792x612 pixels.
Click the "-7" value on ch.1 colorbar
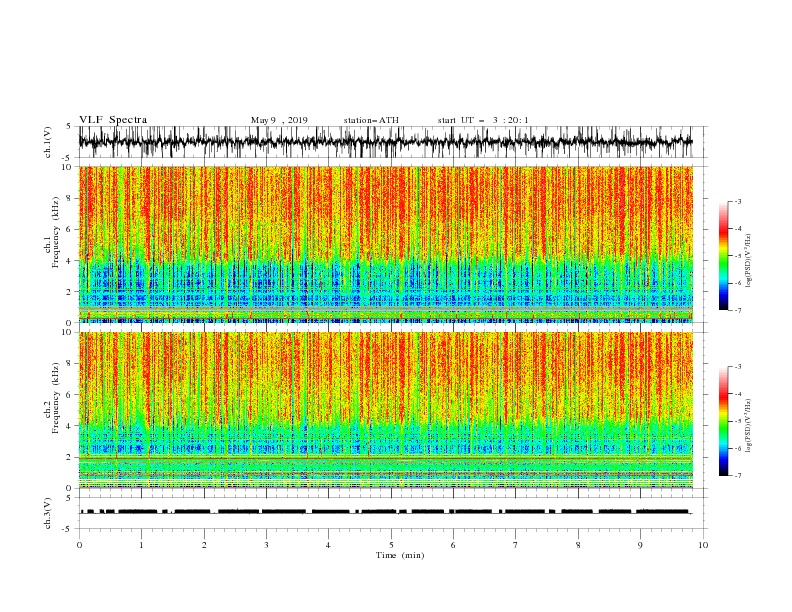(x=738, y=311)
